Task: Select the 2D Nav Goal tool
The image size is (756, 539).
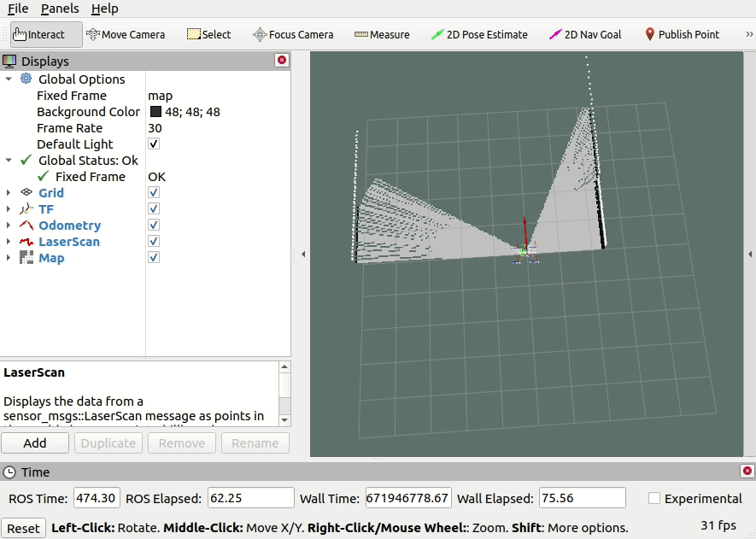Action: [x=585, y=34]
